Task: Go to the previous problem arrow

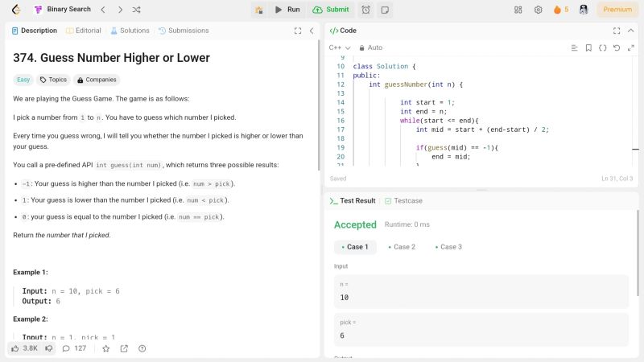Action: 103,10
